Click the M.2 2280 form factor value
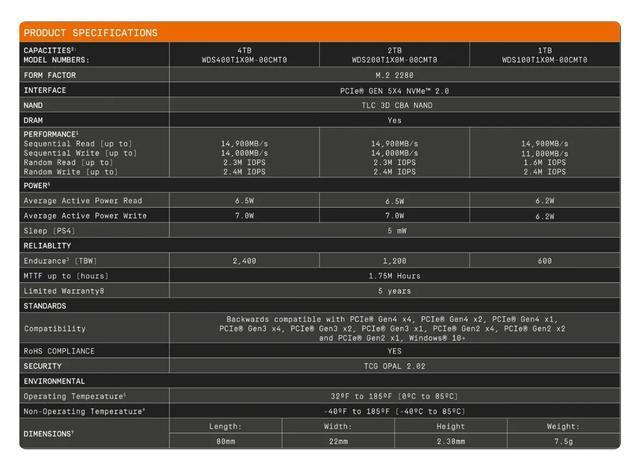The height and width of the screenshot is (464, 640). coord(394,75)
